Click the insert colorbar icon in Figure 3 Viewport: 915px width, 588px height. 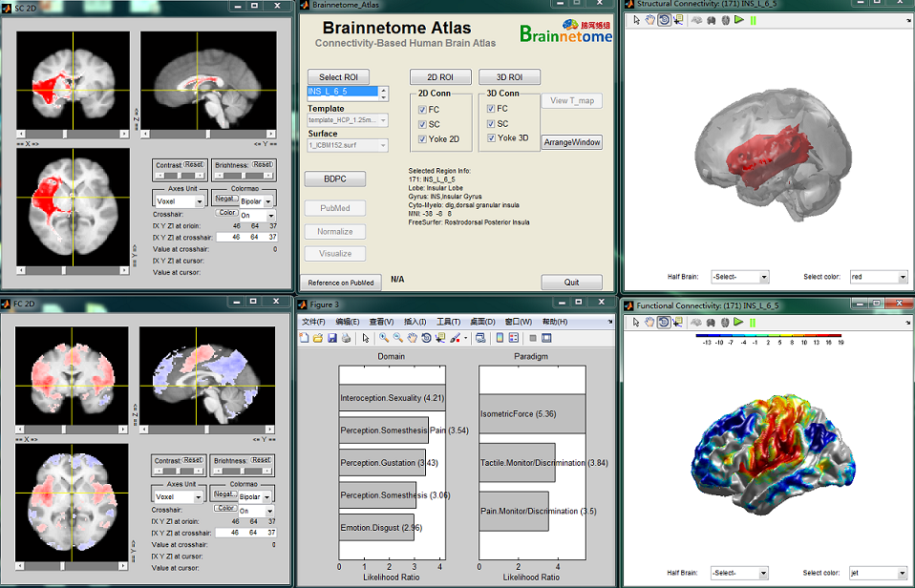[x=499, y=338]
